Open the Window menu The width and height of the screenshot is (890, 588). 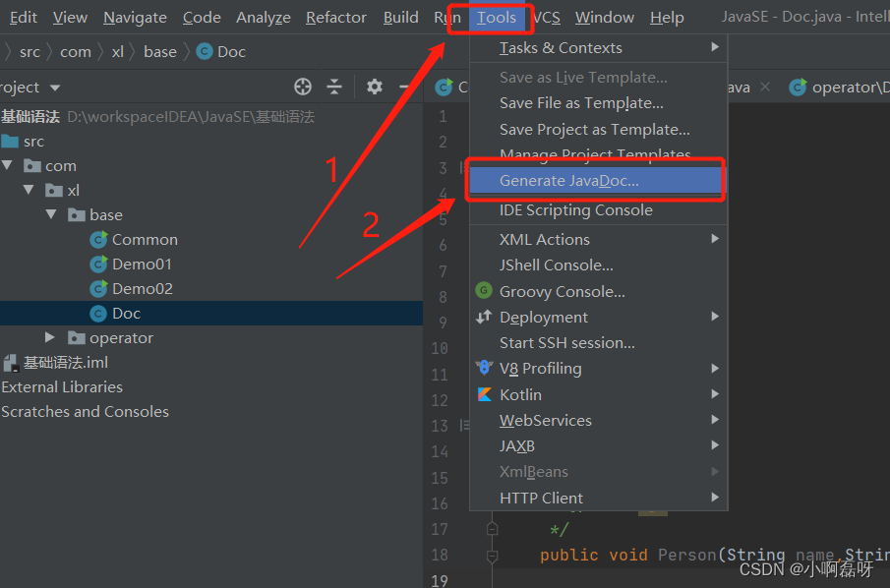pyautogui.click(x=605, y=18)
